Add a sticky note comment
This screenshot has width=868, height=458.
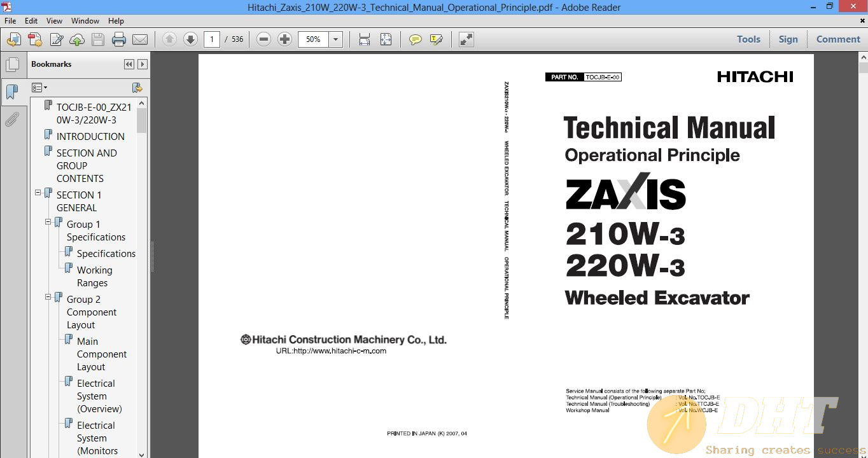point(415,39)
